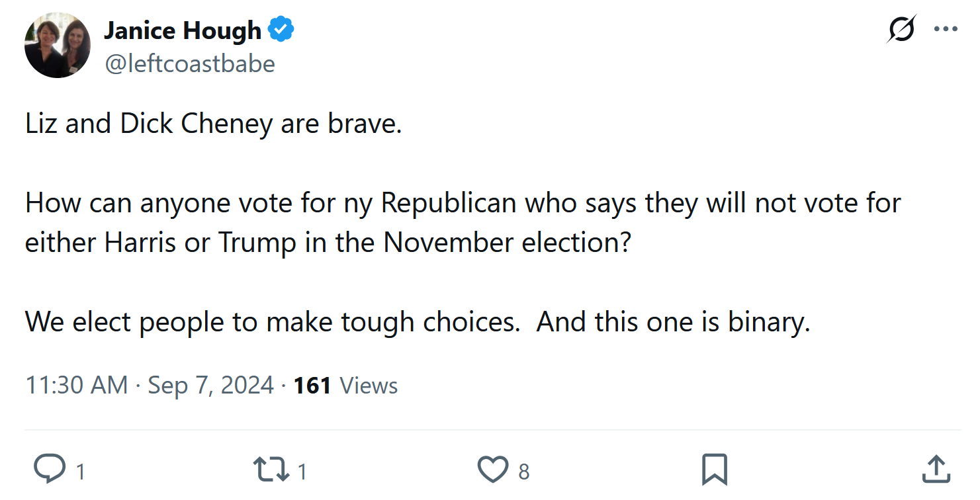Click the blue verified badge
The width and height of the screenshot is (980, 500).
[x=281, y=30]
